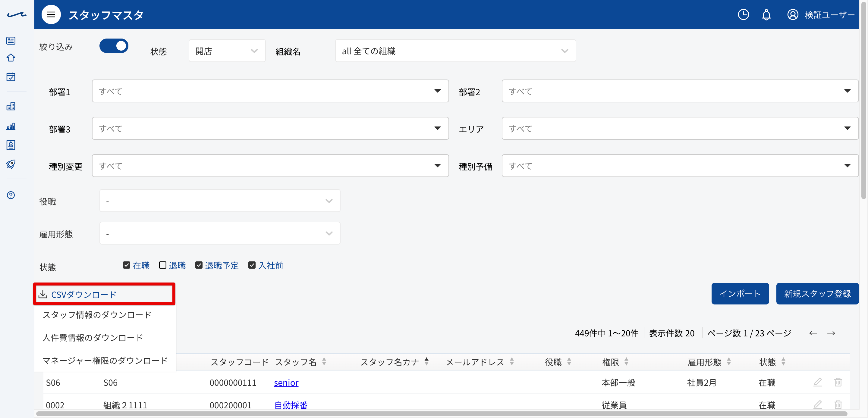Sort by 状態 column arrows
Image resolution: width=868 pixels, height=418 pixels.
(x=783, y=361)
